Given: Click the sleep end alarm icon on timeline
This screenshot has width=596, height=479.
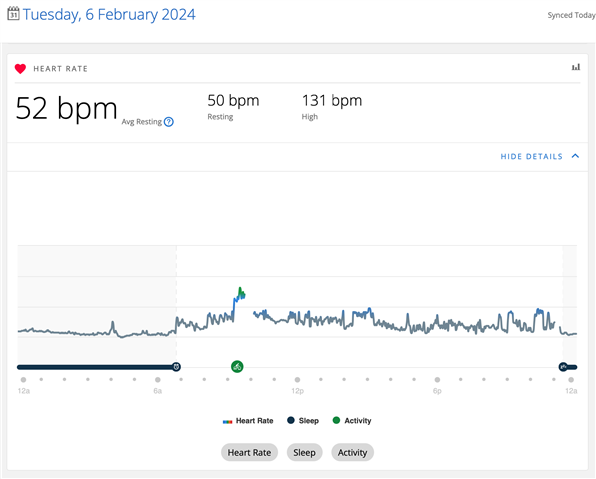Looking at the screenshot, I should click(x=176, y=367).
